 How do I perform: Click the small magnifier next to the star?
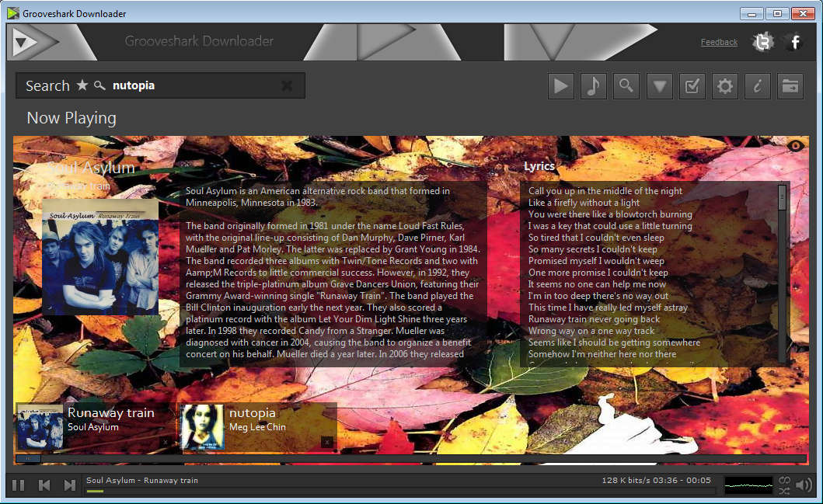click(99, 85)
